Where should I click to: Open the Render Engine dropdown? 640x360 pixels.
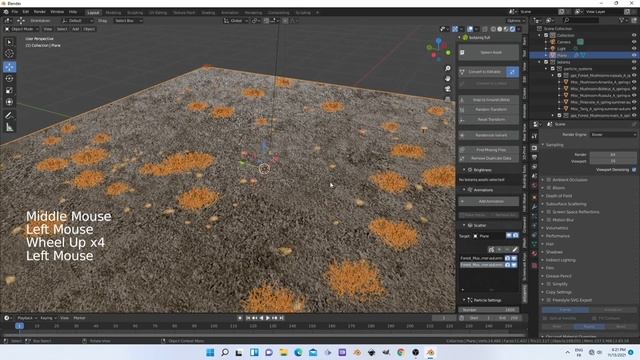(x=613, y=134)
